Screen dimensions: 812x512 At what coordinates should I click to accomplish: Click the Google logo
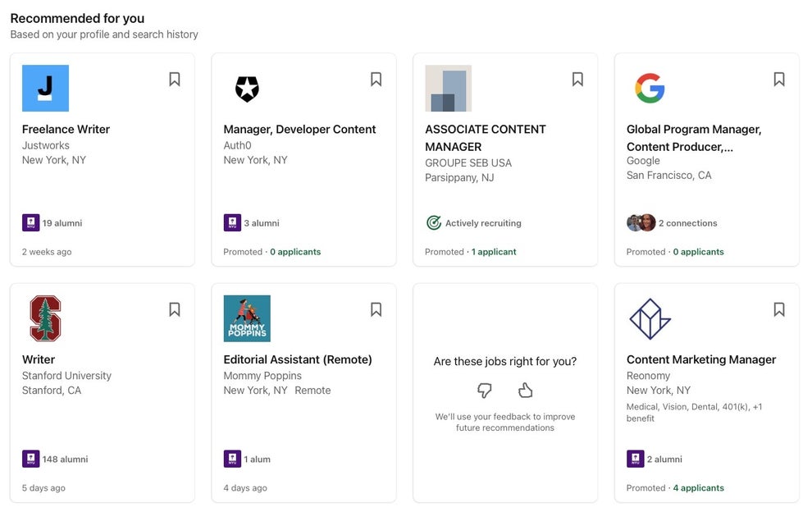[650, 89]
